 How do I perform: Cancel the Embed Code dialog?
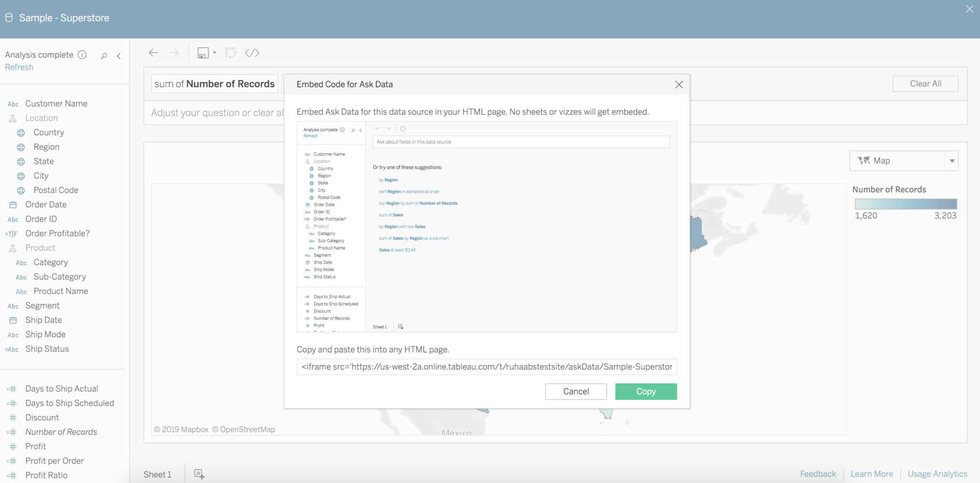[x=576, y=391]
